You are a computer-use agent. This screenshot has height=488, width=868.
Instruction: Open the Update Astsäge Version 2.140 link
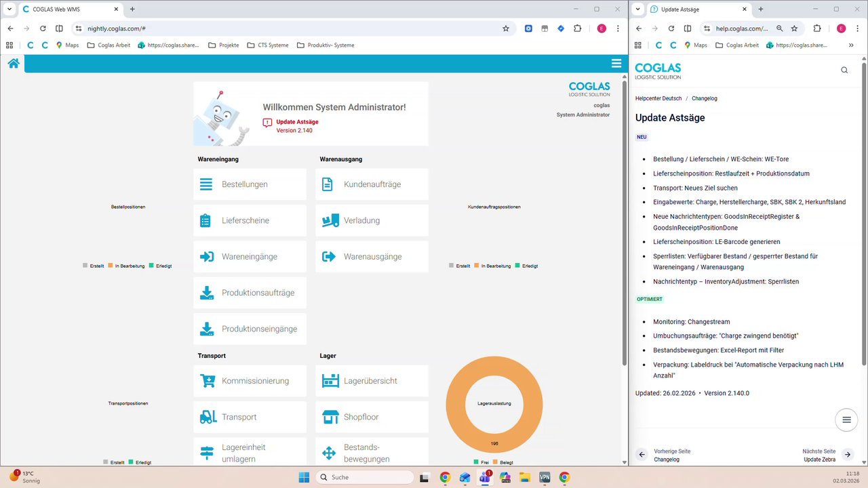pos(297,126)
